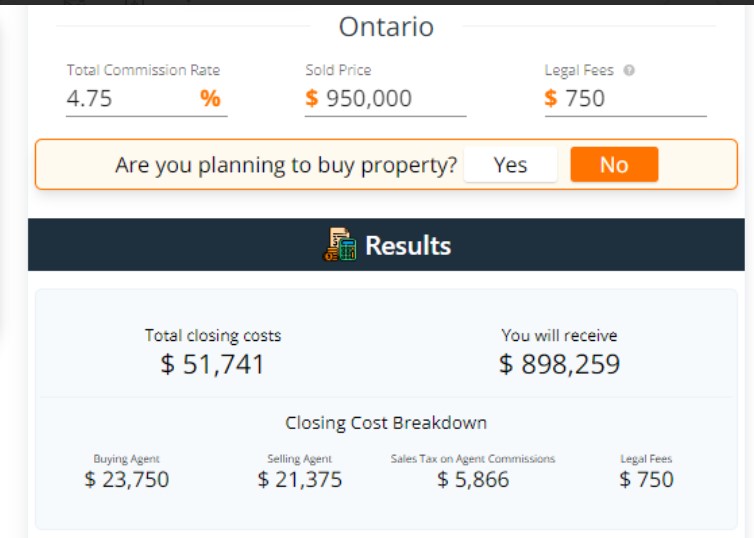Screen dimensions: 754x538
Task: Click the orange percent symbol
Action: [210, 98]
